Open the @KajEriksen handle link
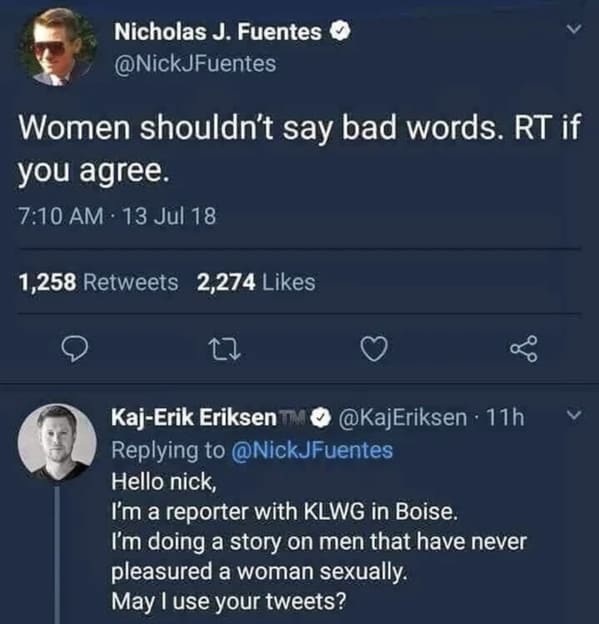This screenshot has width=599, height=624. pyautogui.click(x=402, y=417)
